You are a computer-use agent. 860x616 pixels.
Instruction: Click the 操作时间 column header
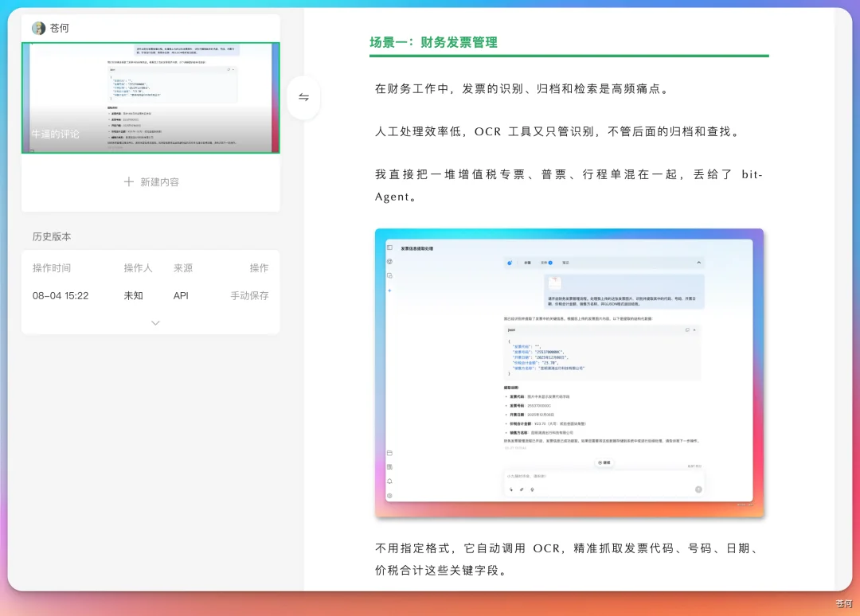pos(52,268)
